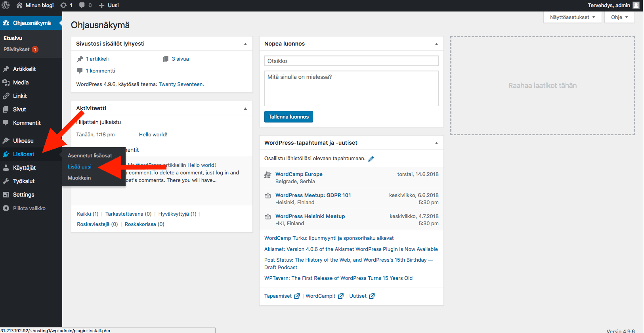Screen dimensions: 644x333
Task: Open WordPress Meetup: GDPR 101 link
Action: 313,195
